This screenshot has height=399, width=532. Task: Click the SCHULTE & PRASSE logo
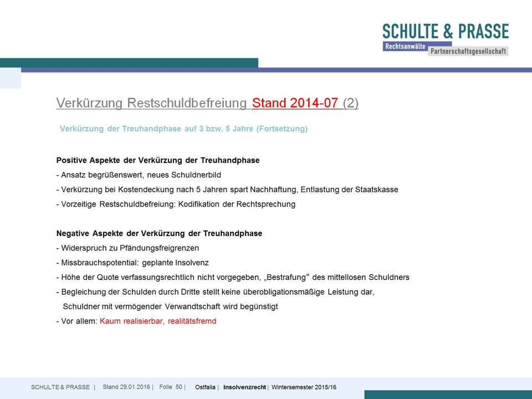pyautogui.click(x=445, y=31)
